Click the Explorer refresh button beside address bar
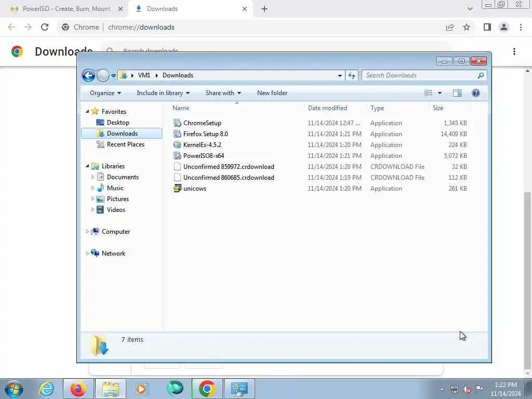532x399 pixels. [x=352, y=75]
